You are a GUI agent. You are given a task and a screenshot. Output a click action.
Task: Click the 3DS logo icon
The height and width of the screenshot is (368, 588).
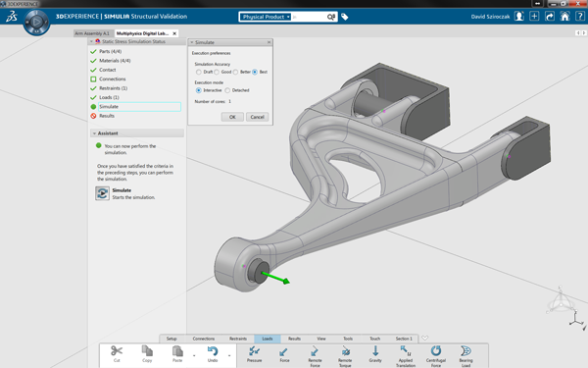pyautogui.click(x=12, y=17)
